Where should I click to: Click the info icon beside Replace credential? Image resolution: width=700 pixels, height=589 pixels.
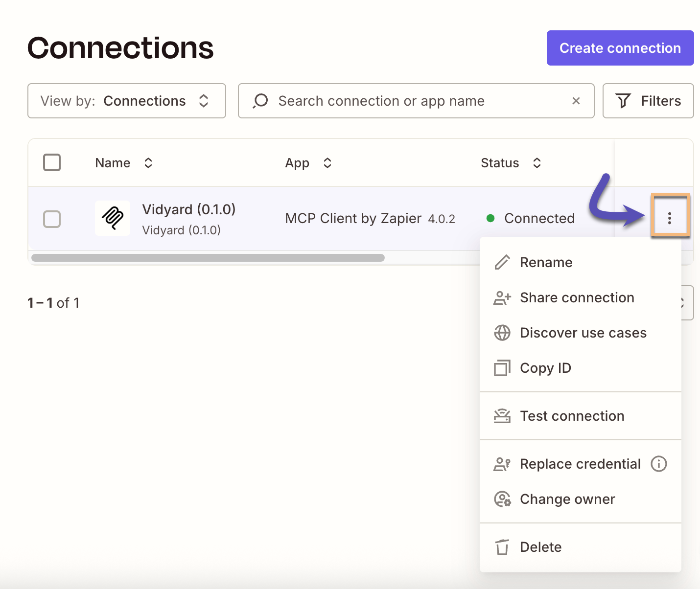coord(659,464)
